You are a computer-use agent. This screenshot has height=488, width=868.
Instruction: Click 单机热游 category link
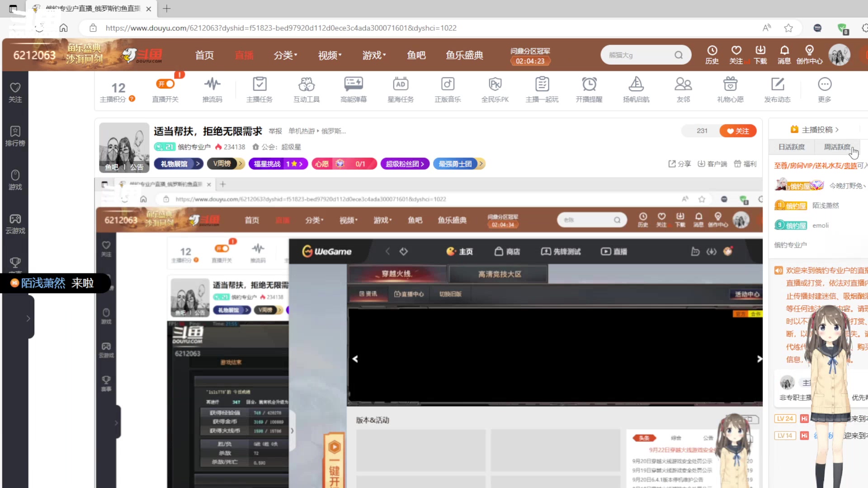pos(302,131)
